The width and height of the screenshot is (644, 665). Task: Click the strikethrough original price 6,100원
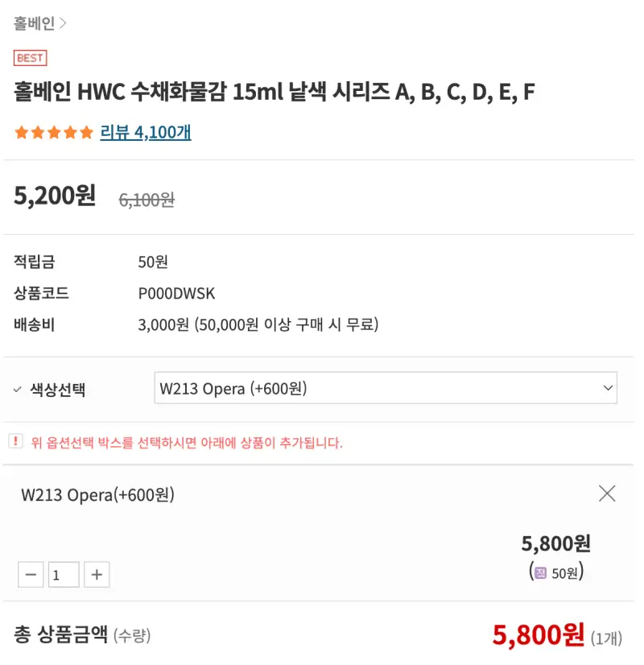point(147,200)
